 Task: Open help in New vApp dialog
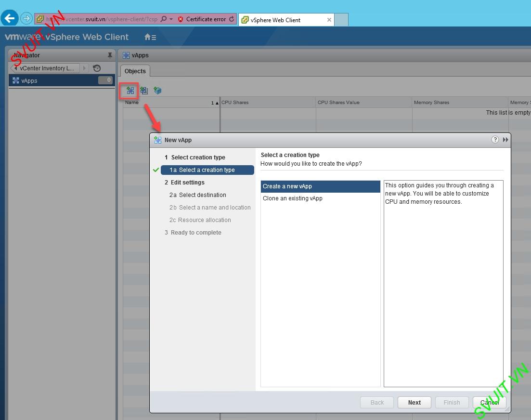tap(495, 140)
